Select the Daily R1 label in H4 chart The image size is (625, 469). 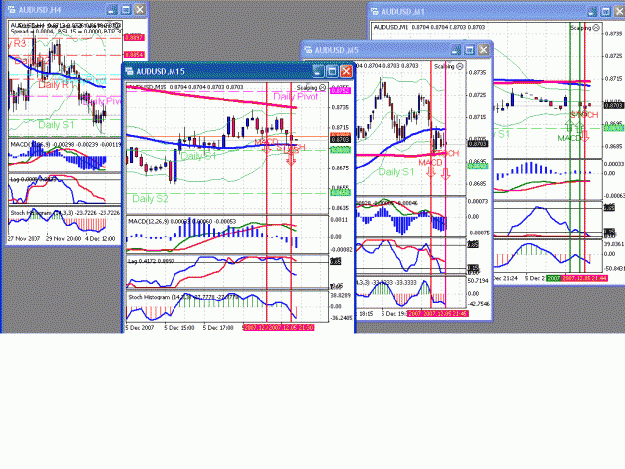(56, 84)
